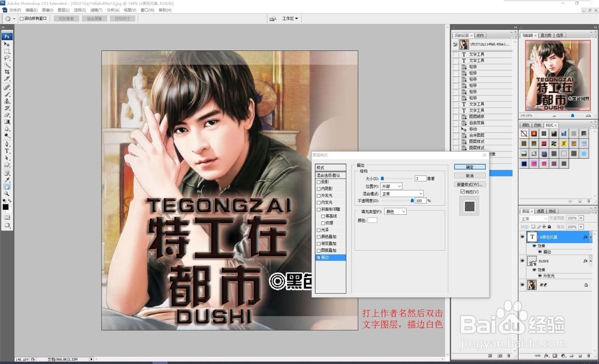Toggle Quick Mask mode icon

[x=7, y=217]
